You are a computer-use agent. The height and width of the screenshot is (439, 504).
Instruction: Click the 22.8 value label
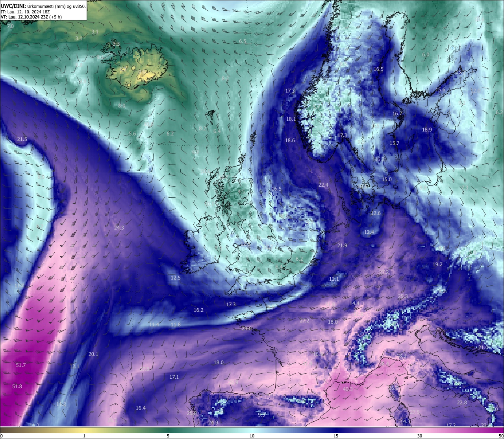point(462,403)
